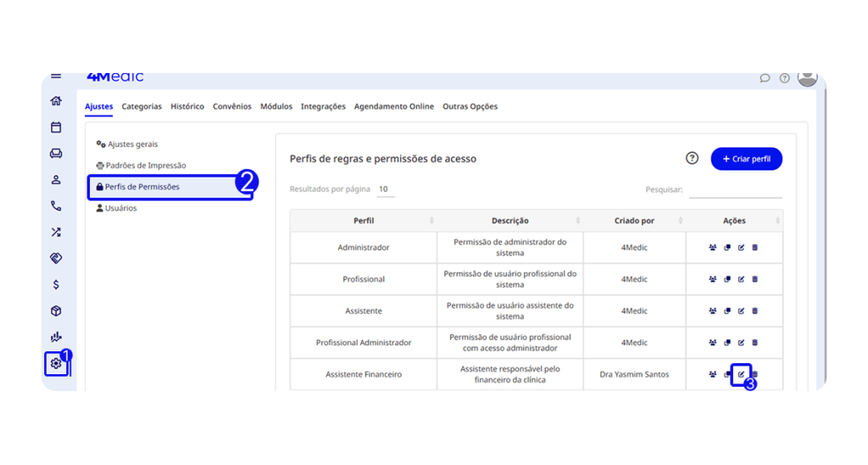This screenshot has width=868, height=465.
Task: Open the Usuários settings section
Action: point(120,208)
